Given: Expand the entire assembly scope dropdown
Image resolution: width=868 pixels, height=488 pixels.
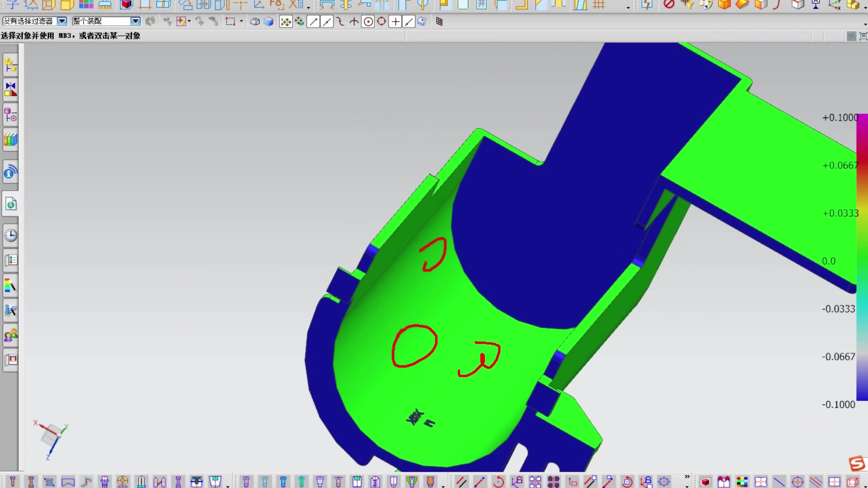Looking at the screenshot, I should pyautogui.click(x=135, y=21).
